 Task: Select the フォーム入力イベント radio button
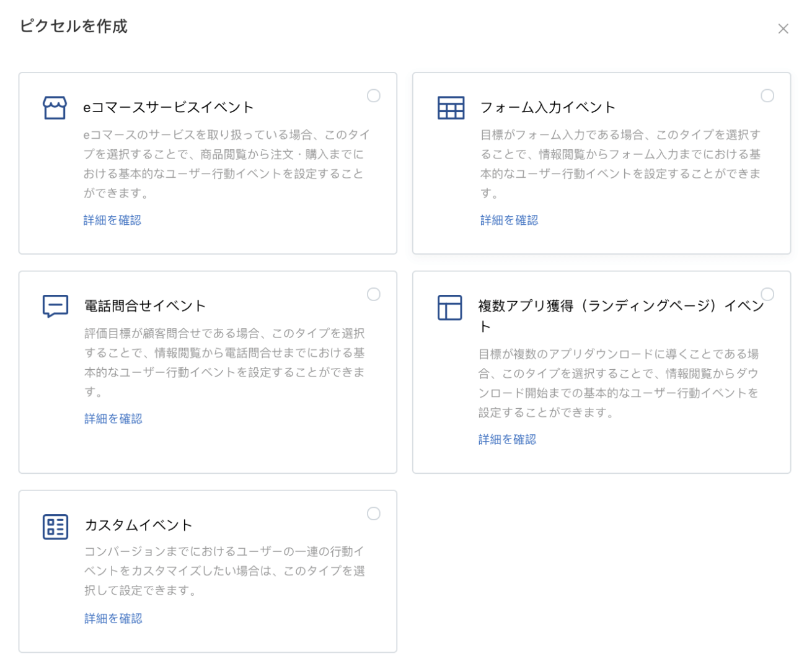(x=767, y=95)
